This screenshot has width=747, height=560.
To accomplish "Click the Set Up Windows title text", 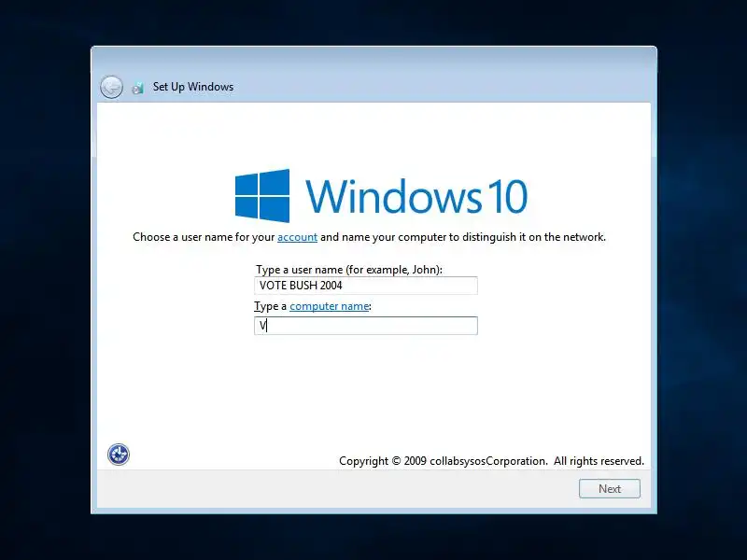I will point(193,87).
